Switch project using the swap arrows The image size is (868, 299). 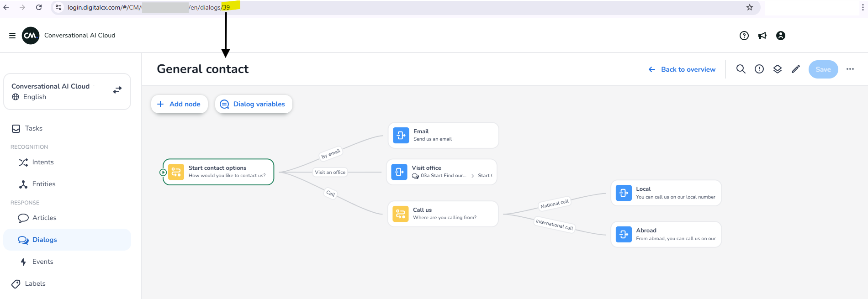[x=117, y=90]
